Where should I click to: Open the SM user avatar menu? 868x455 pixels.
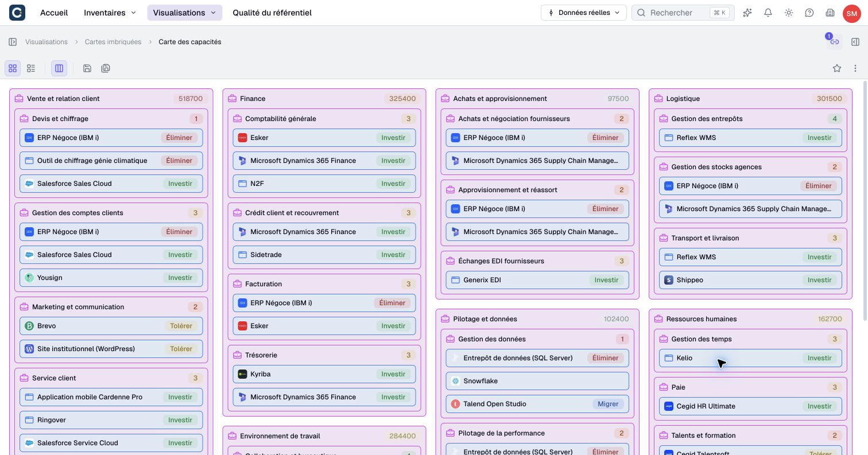coord(851,13)
